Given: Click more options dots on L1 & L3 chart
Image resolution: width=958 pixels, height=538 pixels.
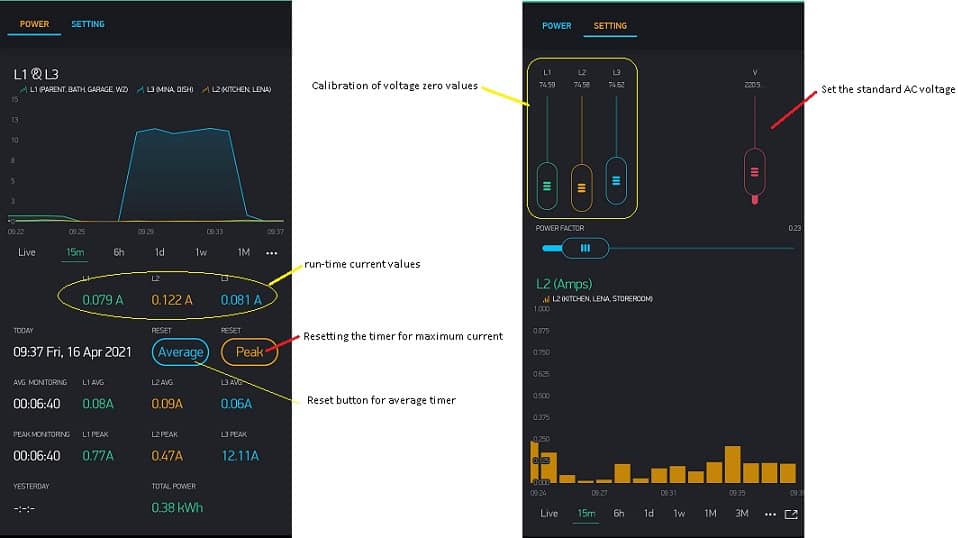Looking at the screenshot, I should pyautogui.click(x=271, y=253).
